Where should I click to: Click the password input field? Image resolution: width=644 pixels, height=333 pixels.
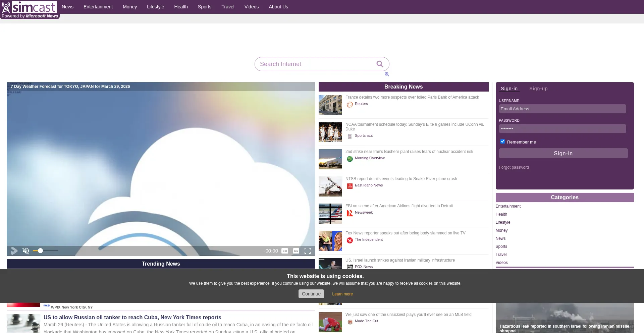(562, 129)
